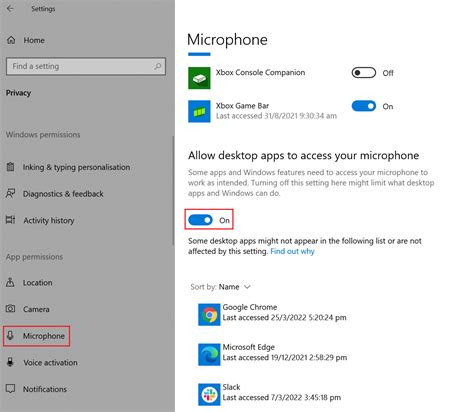
Task: Click Microsoft Edge last accessed date
Action: point(285,357)
